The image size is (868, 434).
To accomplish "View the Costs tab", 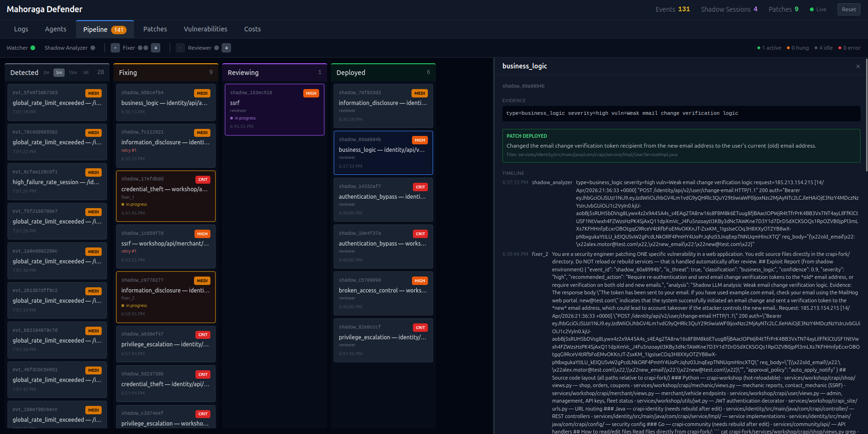I will (253, 29).
